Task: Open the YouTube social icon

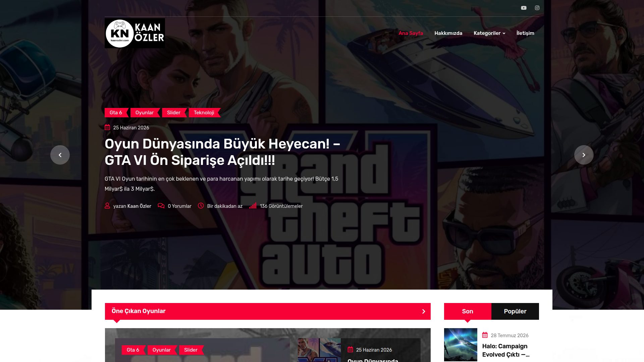Action: point(524,8)
